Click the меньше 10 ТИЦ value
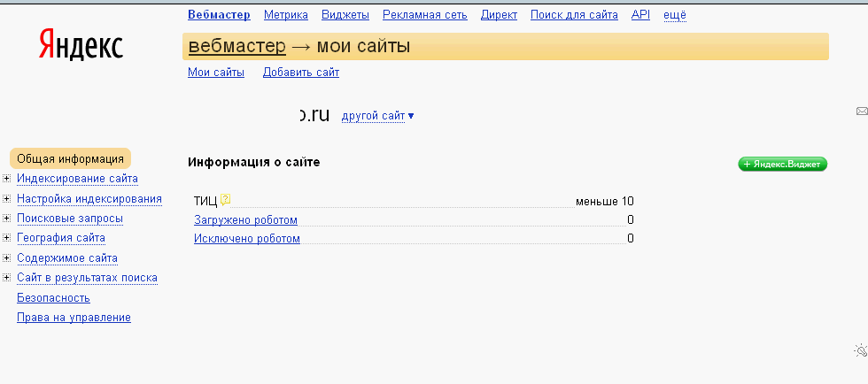868x384 pixels. (x=604, y=202)
